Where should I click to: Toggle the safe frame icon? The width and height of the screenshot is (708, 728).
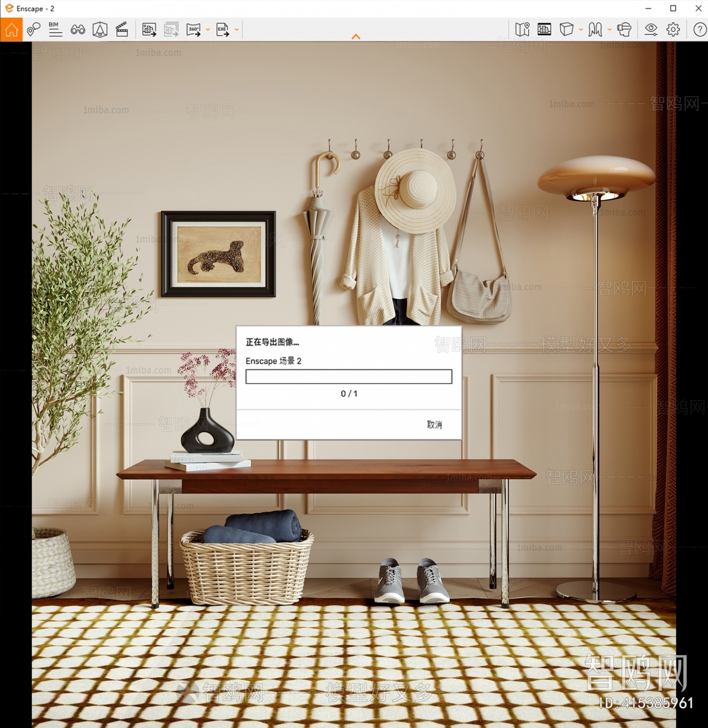click(x=544, y=30)
